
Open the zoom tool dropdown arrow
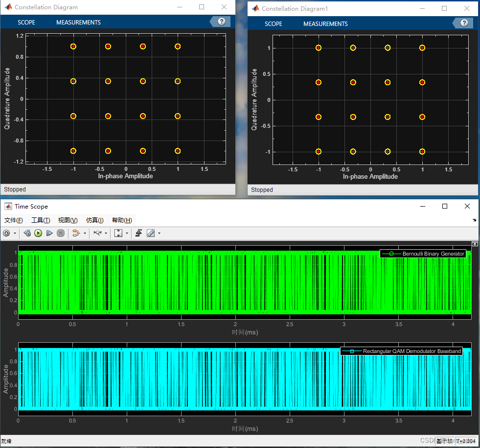point(106,233)
